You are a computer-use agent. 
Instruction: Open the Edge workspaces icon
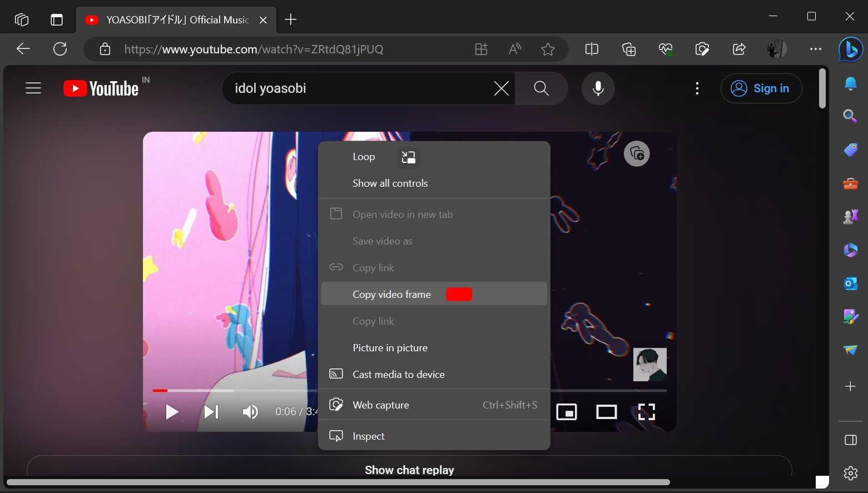[x=22, y=20]
